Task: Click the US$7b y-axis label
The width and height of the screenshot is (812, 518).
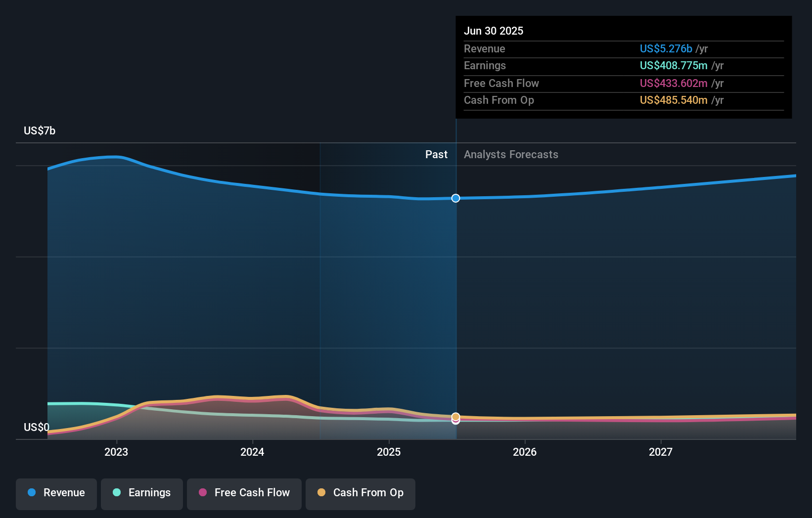Action: [40, 130]
